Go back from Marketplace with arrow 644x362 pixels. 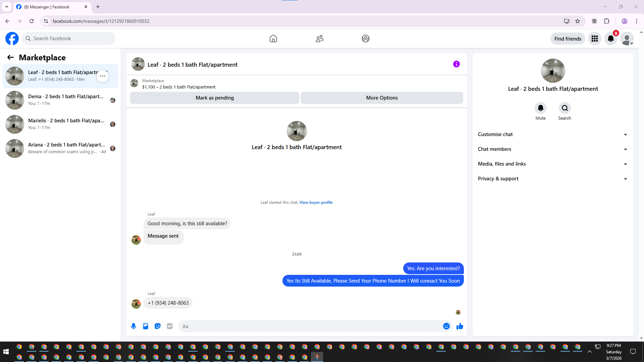[10, 58]
